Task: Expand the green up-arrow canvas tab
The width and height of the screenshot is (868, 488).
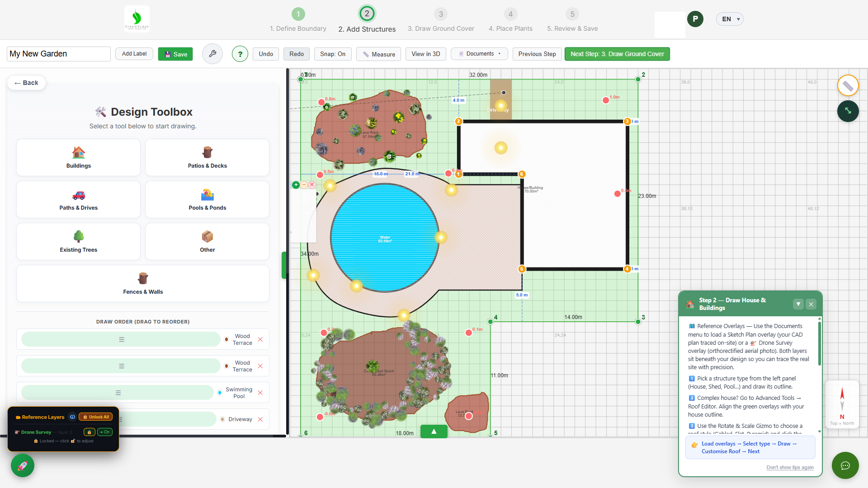Action: coord(434,432)
